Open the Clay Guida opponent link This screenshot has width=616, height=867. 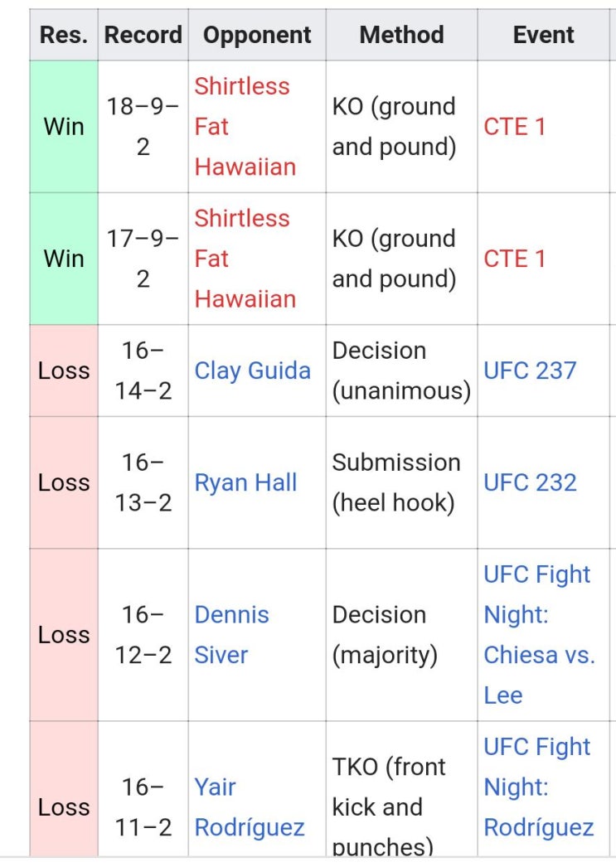pyautogui.click(x=252, y=371)
